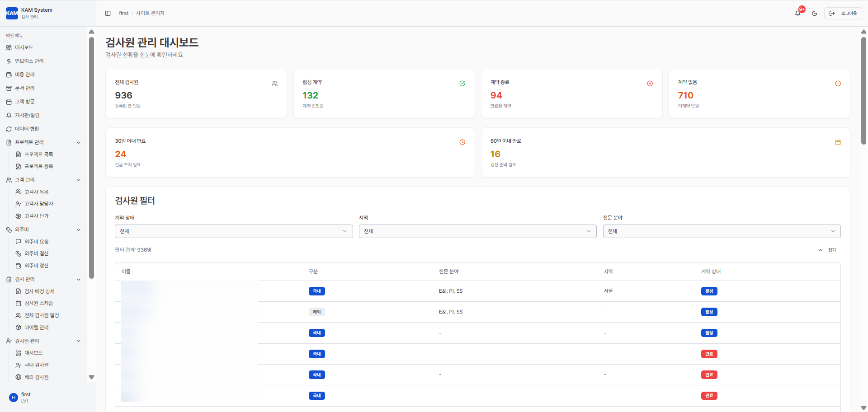
Task: Toggle the sidebar panel icon
Action: coord(108,14)
